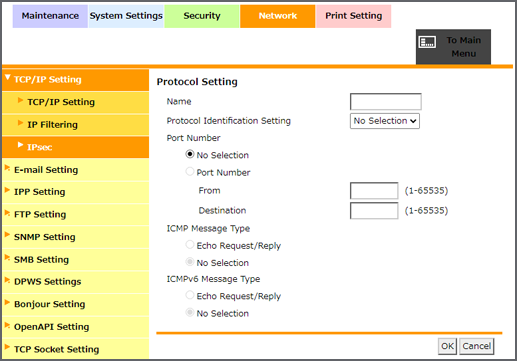Open the Protocol Identification Setting dropdown
Image resolution: width=517 pixels, height=361 pixels.
[385, 121]
